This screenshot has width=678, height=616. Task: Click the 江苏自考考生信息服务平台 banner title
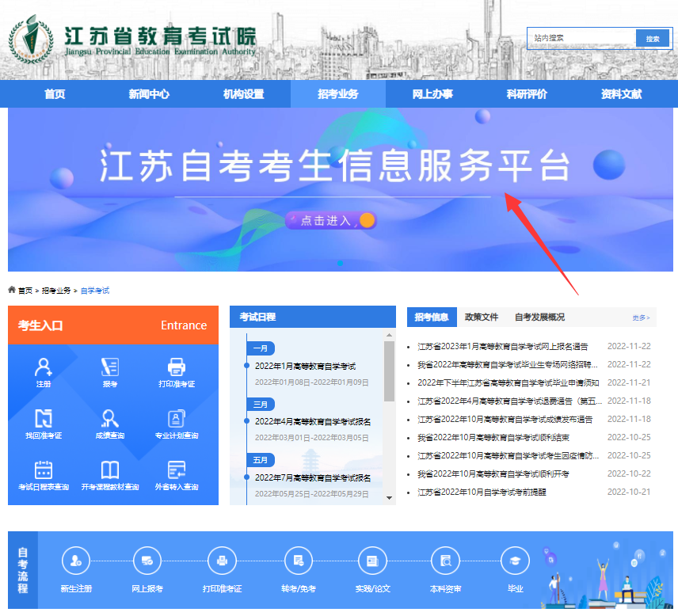click(334, 166)
